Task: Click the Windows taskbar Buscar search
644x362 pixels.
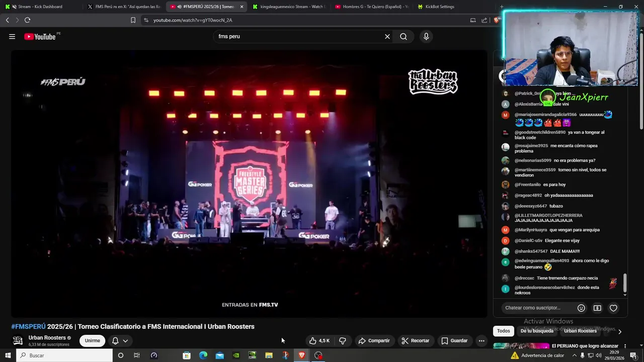Action: [64, 355]
